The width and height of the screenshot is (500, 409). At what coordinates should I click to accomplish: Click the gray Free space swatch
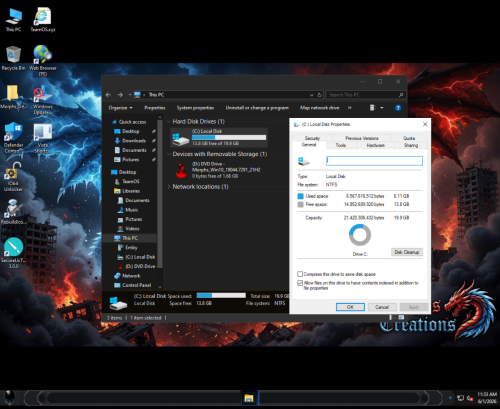300,204
